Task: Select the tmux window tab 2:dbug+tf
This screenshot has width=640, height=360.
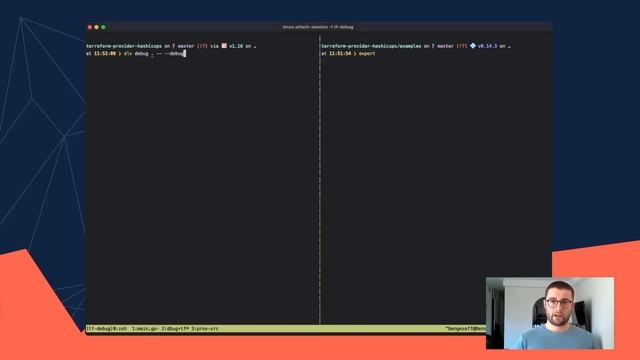Action: click(175, 329)
